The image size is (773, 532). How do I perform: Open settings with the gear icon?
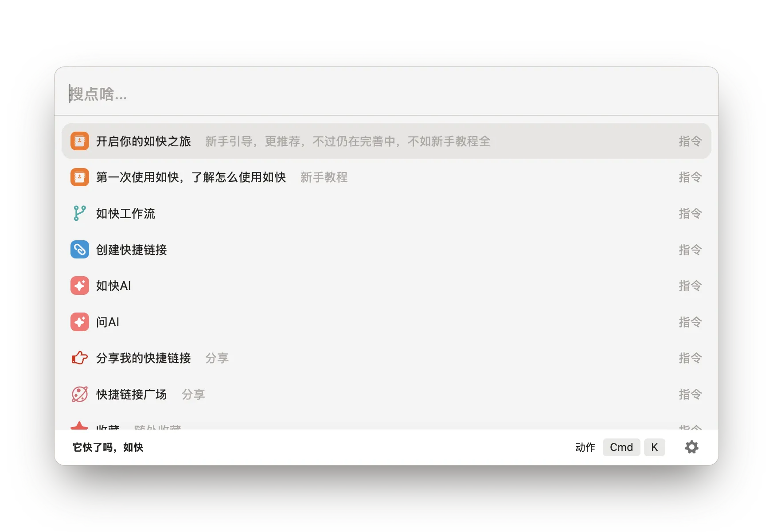(691, 447)
